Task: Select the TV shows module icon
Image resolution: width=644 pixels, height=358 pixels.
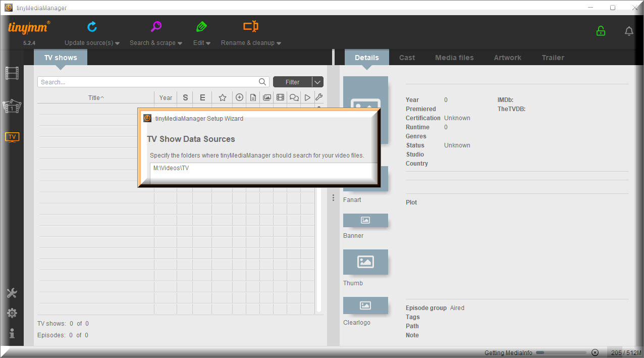Action: pos(12,137)
